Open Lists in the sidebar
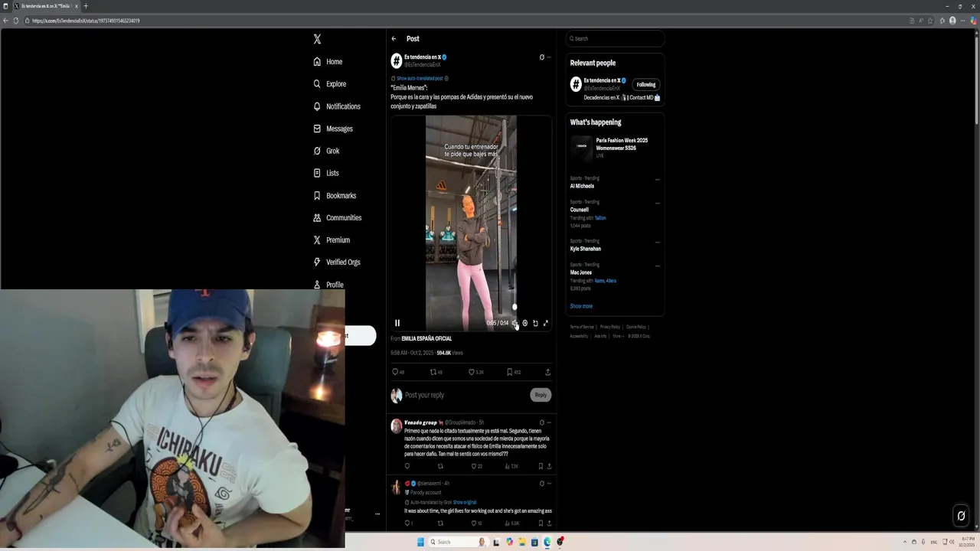Screen dimensions: 980x551 (x=325, y=173)
